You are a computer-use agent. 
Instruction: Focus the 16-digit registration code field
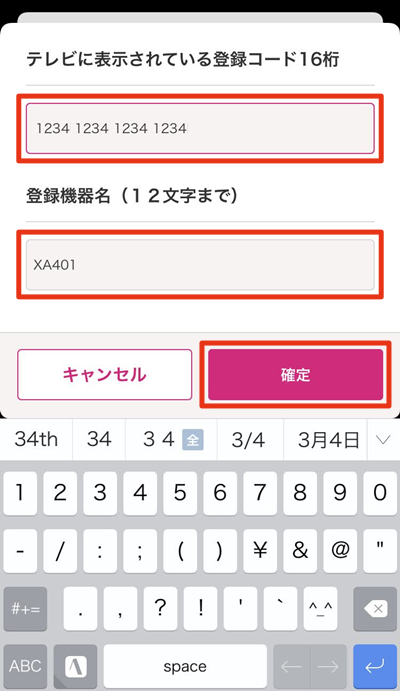200,128
